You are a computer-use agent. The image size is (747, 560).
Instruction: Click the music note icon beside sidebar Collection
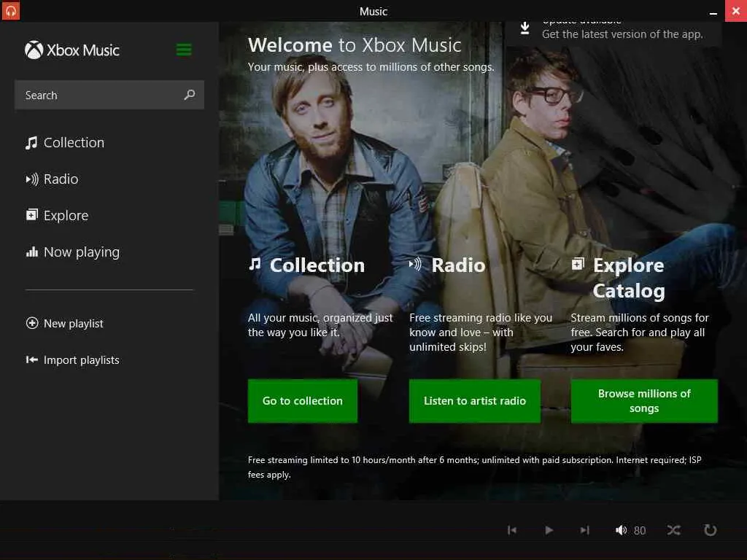pyautogui.click(x=31, y=143)
